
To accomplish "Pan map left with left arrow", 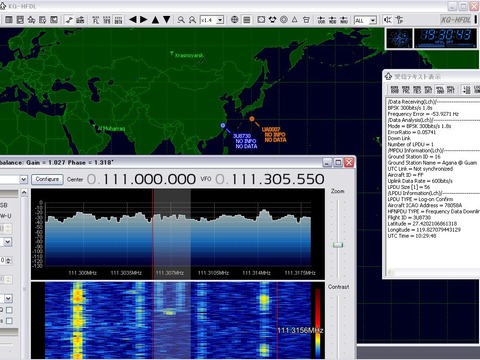I will (x=133, y=20).
